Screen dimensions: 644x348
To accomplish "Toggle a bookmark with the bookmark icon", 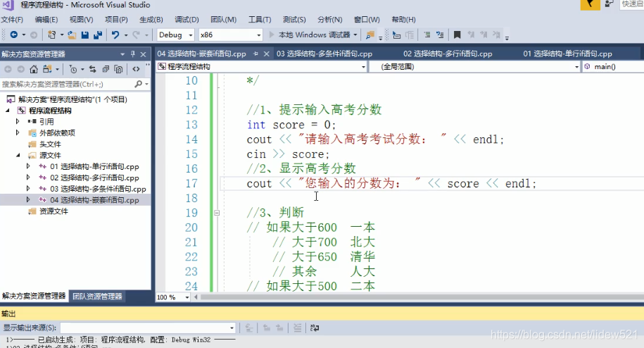I will [x=457, y=35].
